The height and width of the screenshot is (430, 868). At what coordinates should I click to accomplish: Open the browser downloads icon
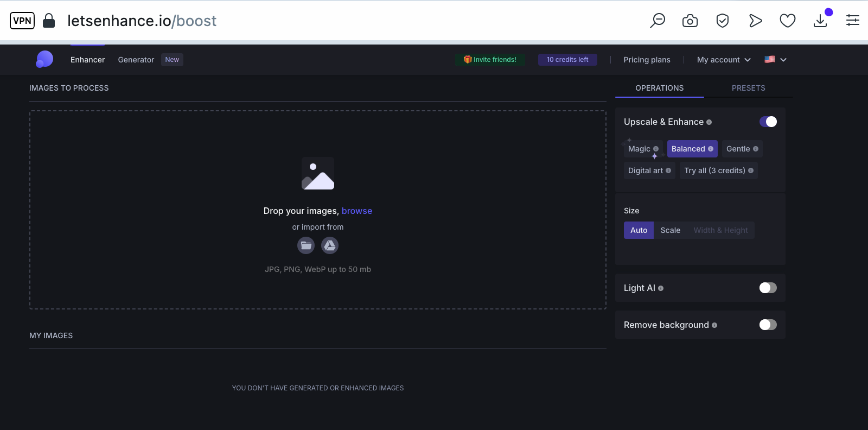pos(821,21)
